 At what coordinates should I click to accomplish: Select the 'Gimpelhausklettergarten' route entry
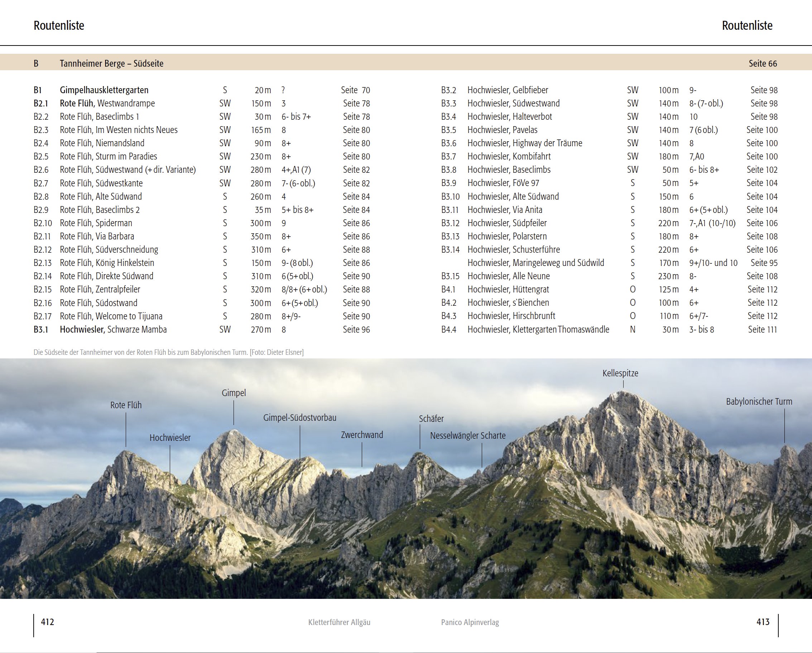point(104,90)
